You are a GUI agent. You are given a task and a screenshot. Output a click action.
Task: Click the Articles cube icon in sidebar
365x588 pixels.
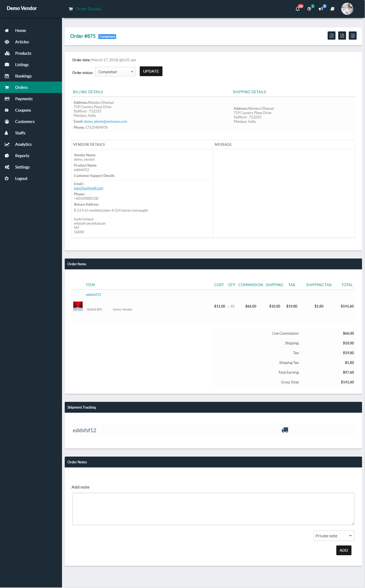7,42
